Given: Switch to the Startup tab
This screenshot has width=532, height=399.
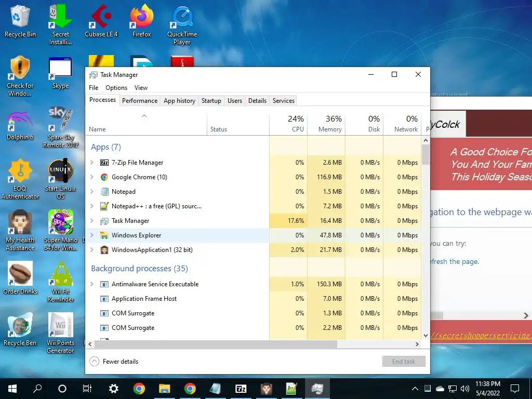Looking at the screenshot, I should click(x=211, y=101).
